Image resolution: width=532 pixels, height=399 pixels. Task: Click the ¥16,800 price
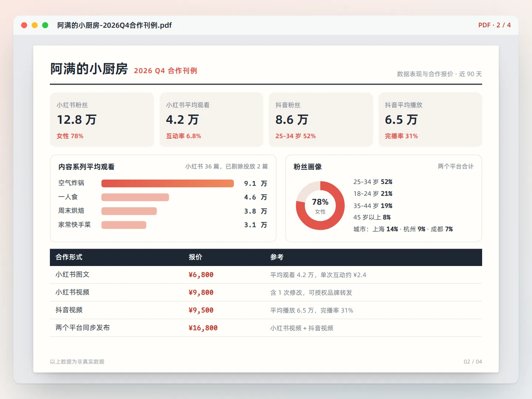(203, 328)
